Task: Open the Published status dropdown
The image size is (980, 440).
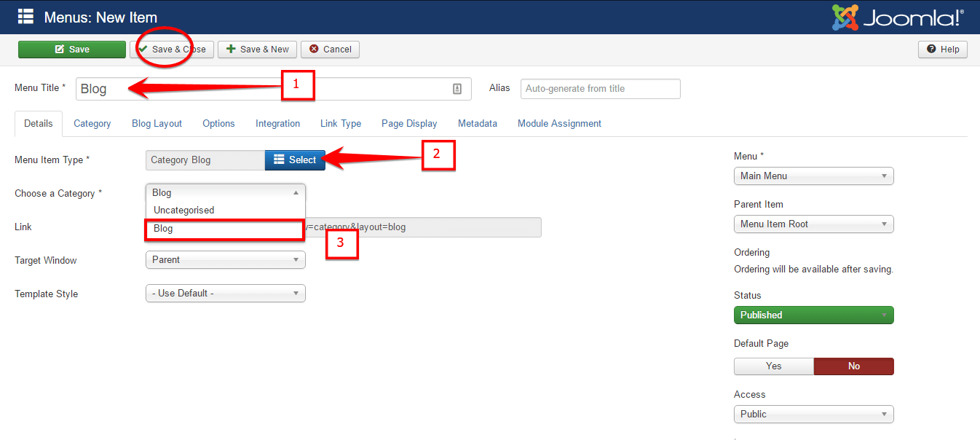Action: pyautogui.click(x=813, y=315)
